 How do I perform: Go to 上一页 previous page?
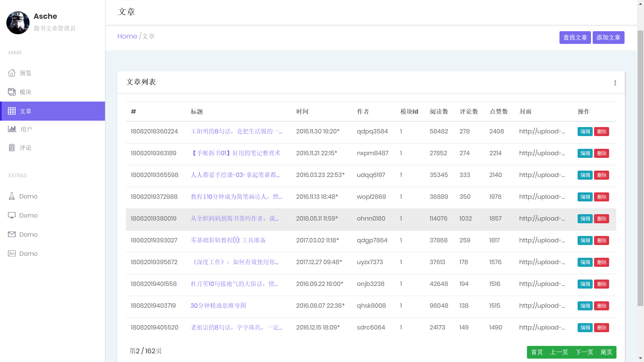pyautogui.click(x=559, y=352)
